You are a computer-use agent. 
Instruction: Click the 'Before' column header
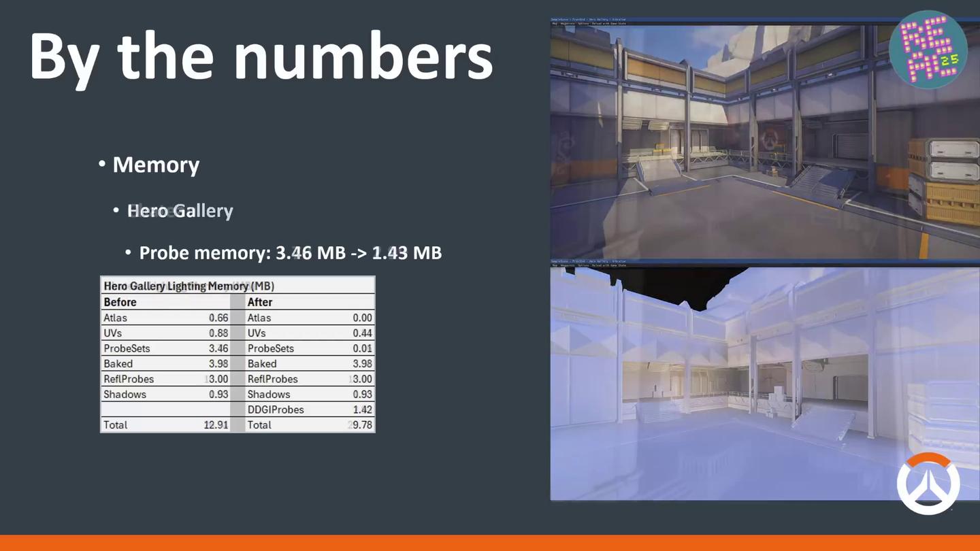point(120,302)
